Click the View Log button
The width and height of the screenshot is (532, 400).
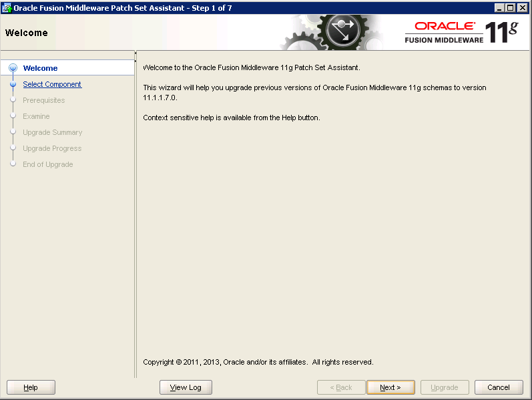[x=186, y=387]
